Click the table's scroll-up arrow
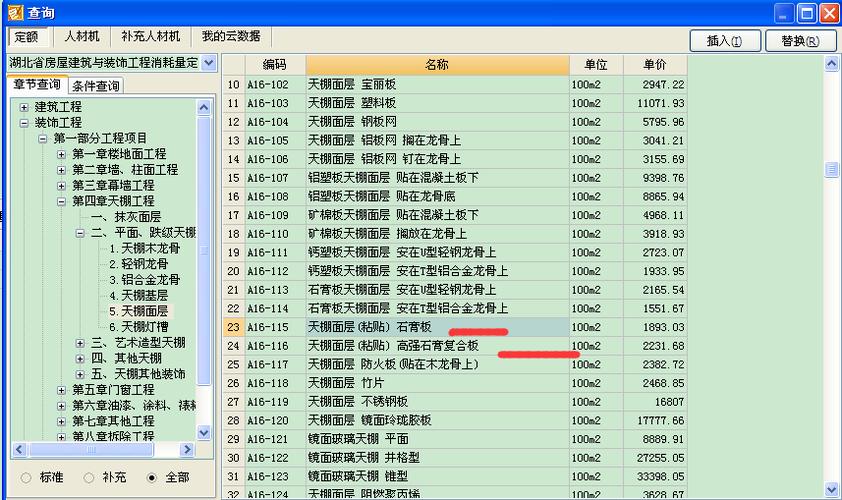The height and width of the screenshot is (500, 842). pos(832,64)
